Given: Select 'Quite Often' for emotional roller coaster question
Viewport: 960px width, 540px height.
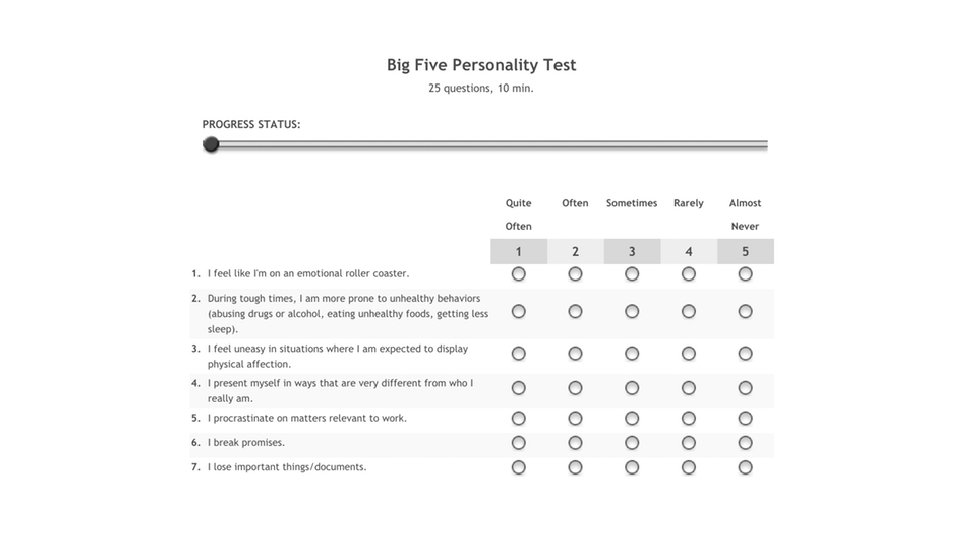Looking at the screenshot, I should click(x=519, y=274).
